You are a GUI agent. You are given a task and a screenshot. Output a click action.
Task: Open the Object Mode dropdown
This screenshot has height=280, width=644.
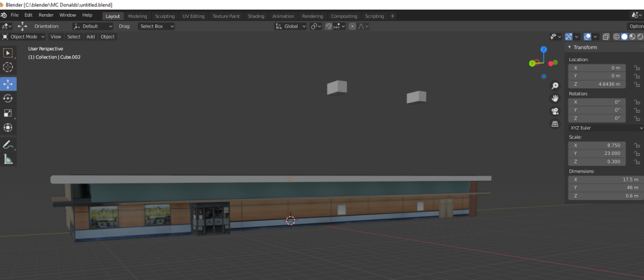[24, 37]
